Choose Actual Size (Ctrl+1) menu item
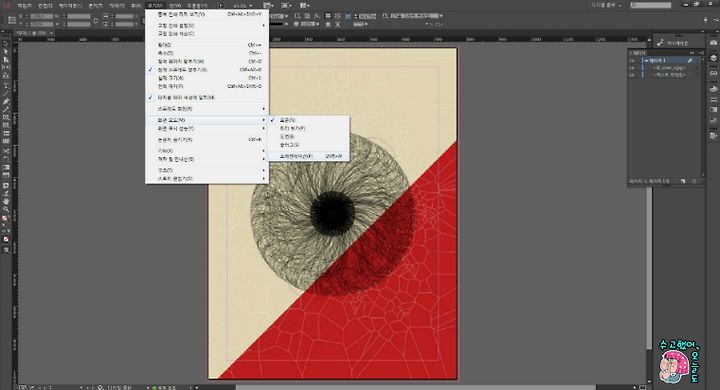Viewport: 720px width, 390px height. point(207,78)
